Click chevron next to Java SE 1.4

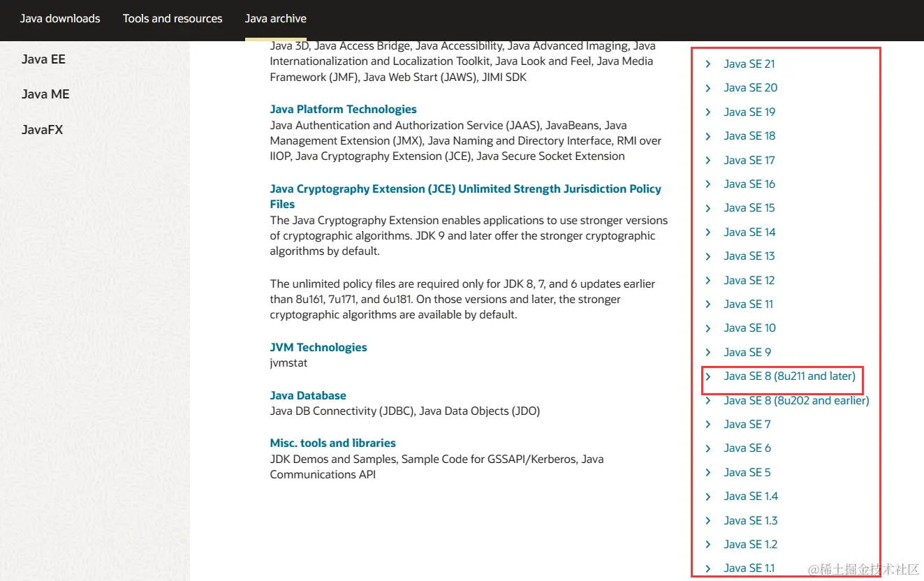click(x=708, y=497)
